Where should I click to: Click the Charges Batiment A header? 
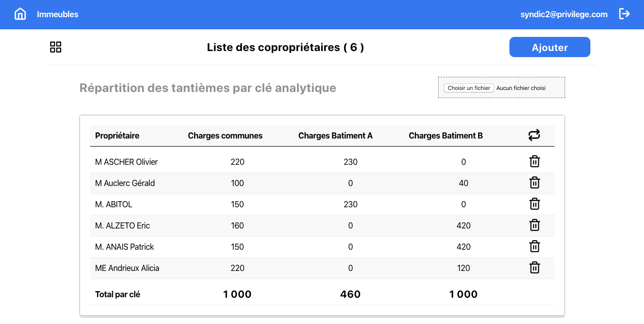pos(335,135)
